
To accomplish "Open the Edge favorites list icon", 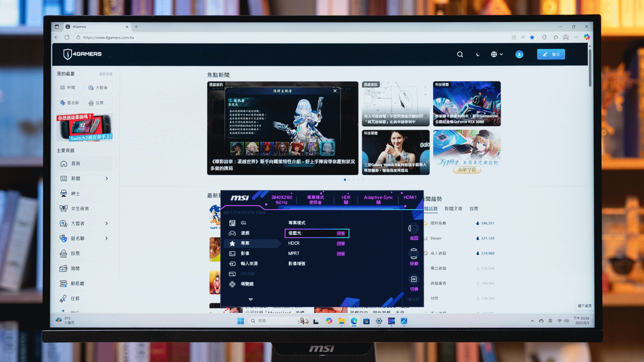I will (x=556, y=37).
